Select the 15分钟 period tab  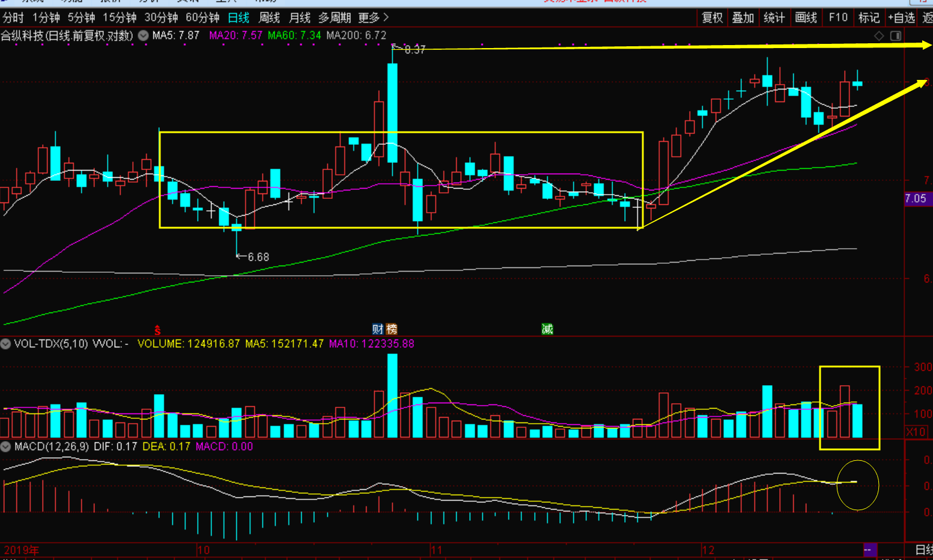[120, 18]
